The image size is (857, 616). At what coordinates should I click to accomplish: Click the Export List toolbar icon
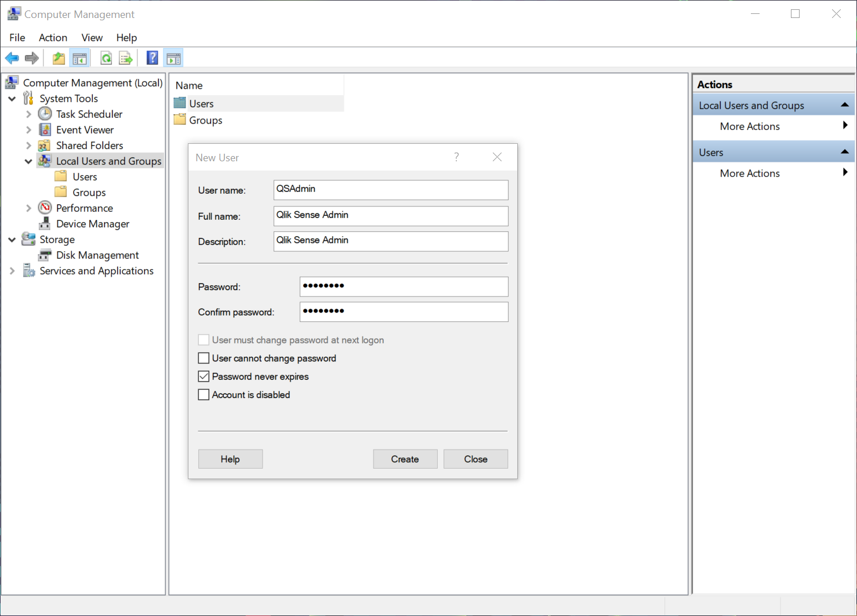126,57
